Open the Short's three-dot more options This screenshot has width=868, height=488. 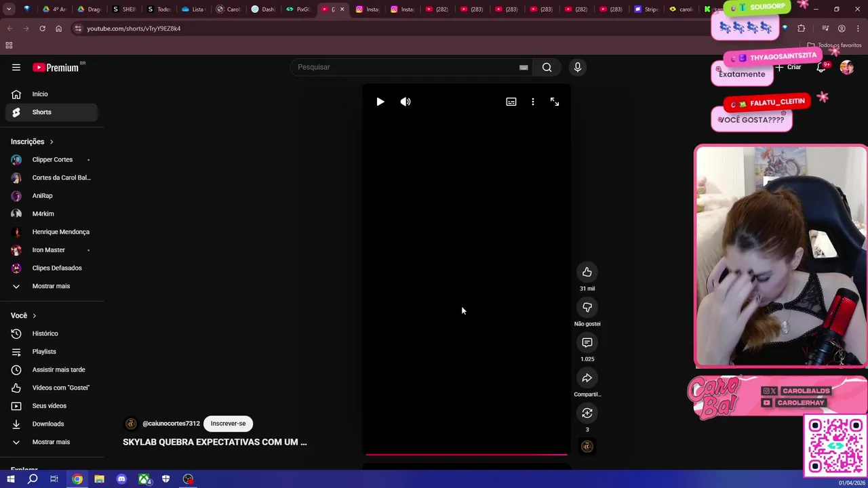tap(533, 102)
